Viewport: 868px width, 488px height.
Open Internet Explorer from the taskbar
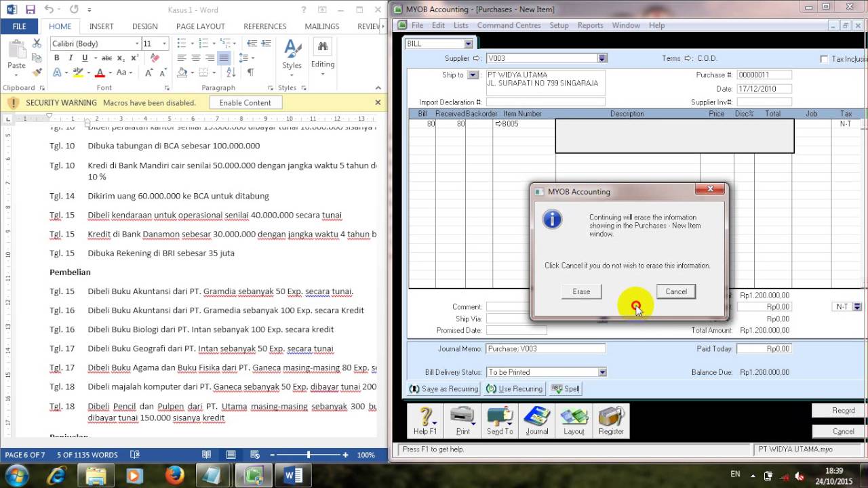click(x=56, y=475)
